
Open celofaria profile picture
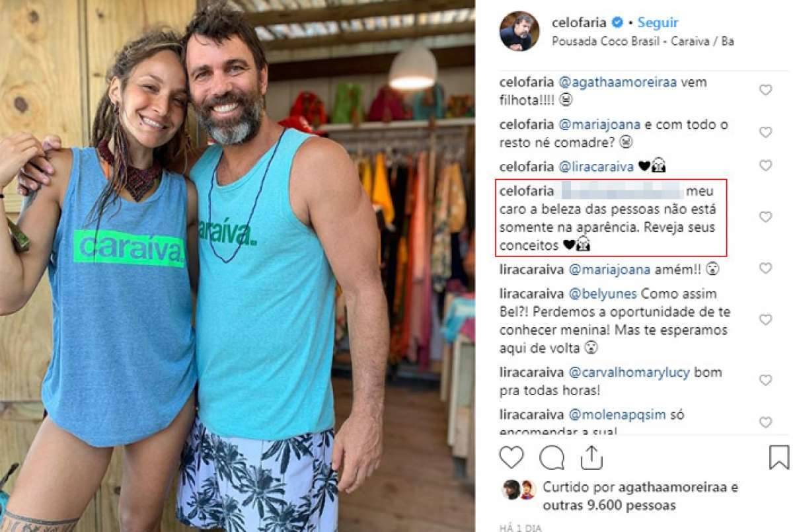[519, 31]
